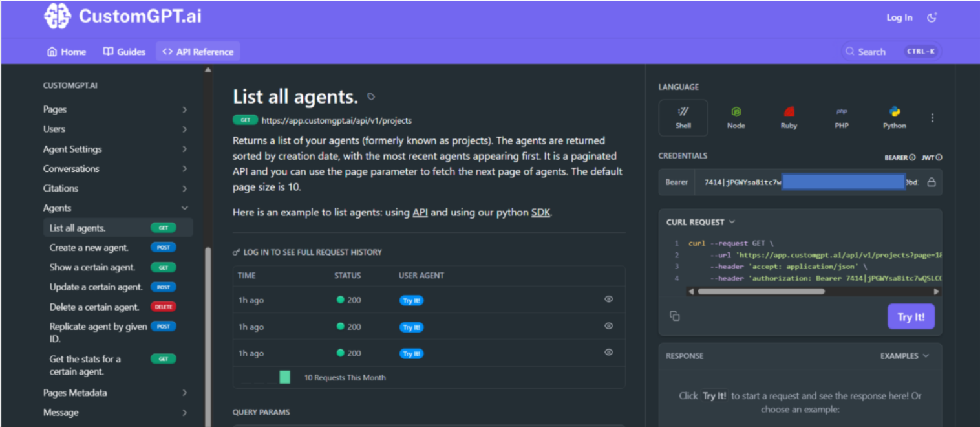Expand the Message section
Image resolution: width=980 pixels, height=427 pixels.
coord(115,412)
